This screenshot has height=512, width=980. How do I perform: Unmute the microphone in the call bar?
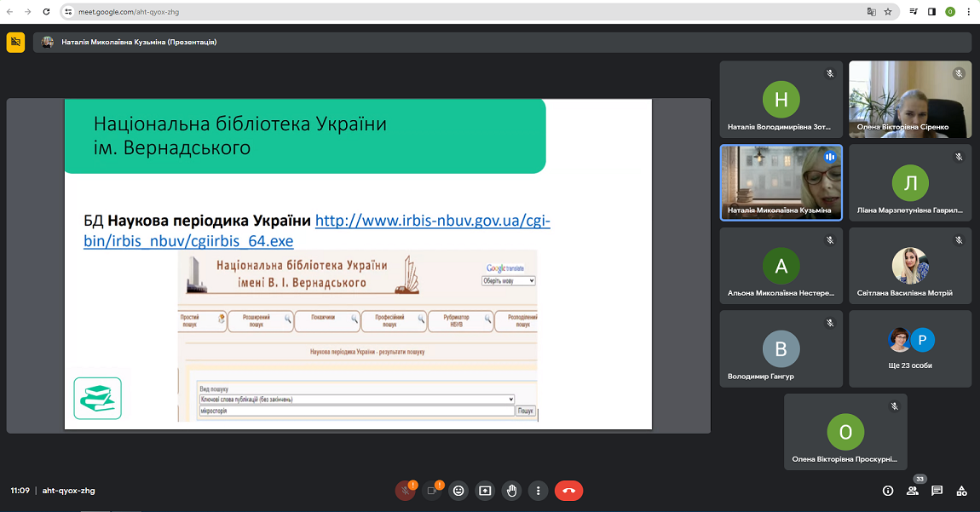[405, 491]
